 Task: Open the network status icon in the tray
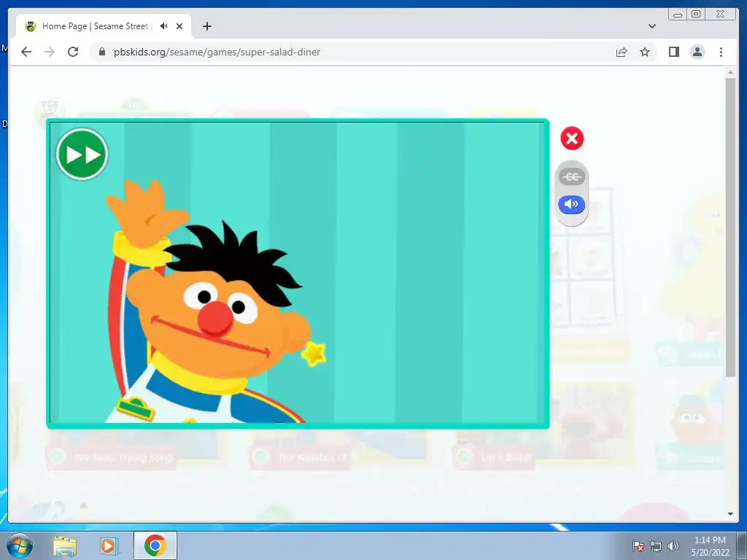(x=656, y=546)
